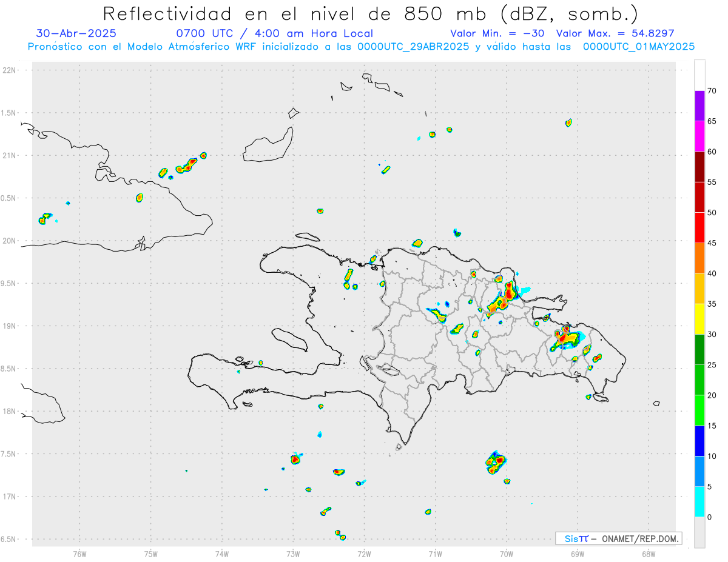728x562 pixels.
Task: Select the 'Valor Max. = 54.8297' text
Action: pyautogui.click(x=615, y=33)
